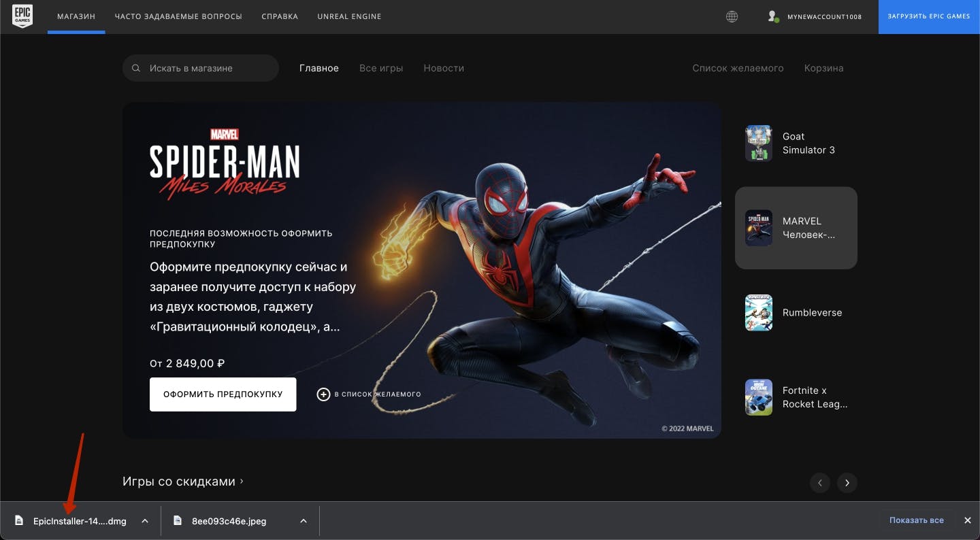Switch to the Все игры tab
This screenshot has width=980, height=540.
point(381,68)
